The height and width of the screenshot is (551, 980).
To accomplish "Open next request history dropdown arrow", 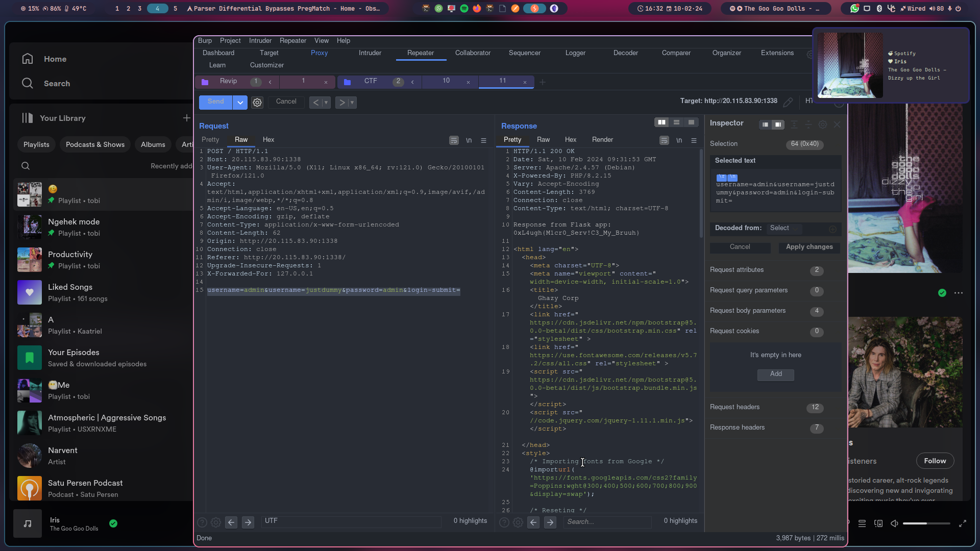I will [x=352, y=103].
